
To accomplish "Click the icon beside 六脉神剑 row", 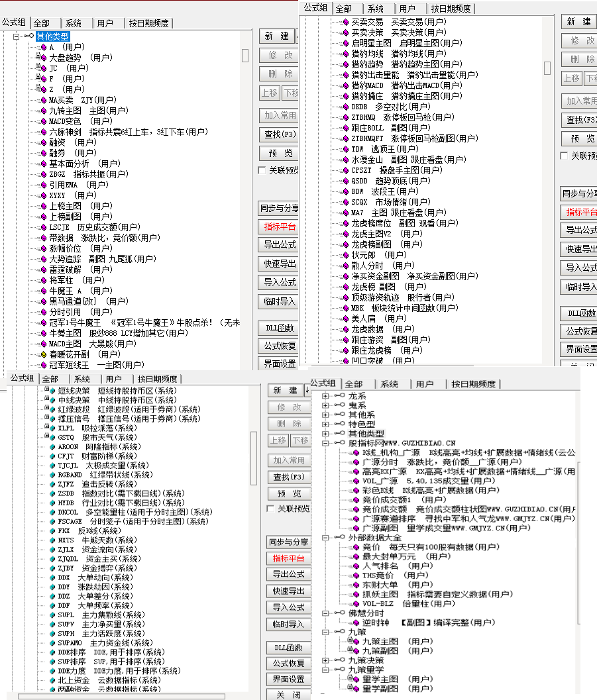I will pyautogui.click(x=43, y=132).
